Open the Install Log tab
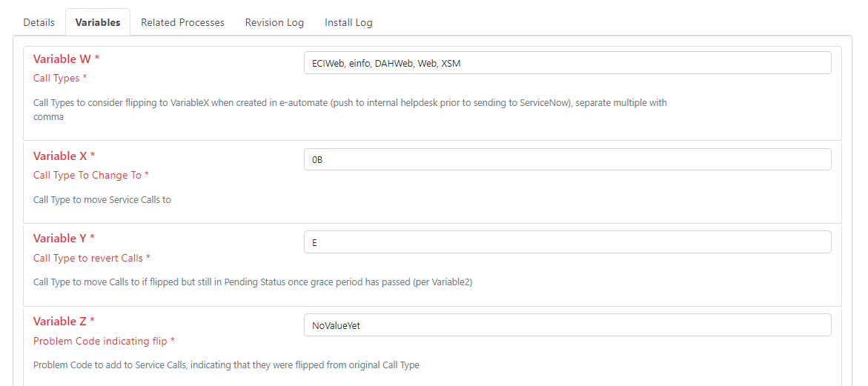 tap(348, 23)
